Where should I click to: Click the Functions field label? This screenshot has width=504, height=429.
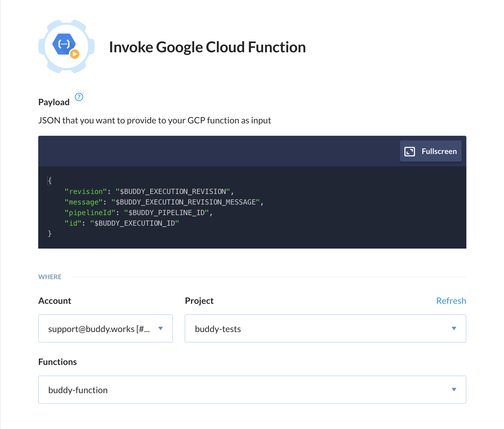coord(58,362)
